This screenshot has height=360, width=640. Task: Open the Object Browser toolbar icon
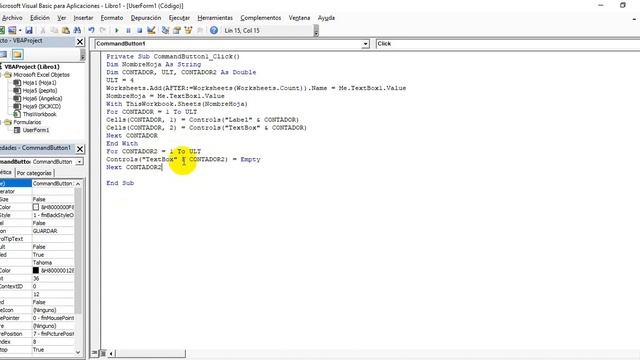[188, 30]
